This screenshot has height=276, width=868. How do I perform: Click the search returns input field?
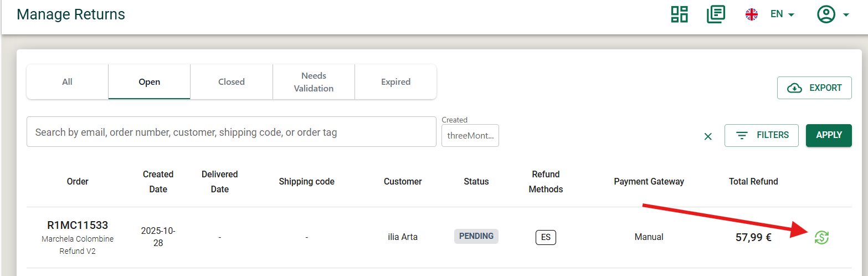click(231, 132)
